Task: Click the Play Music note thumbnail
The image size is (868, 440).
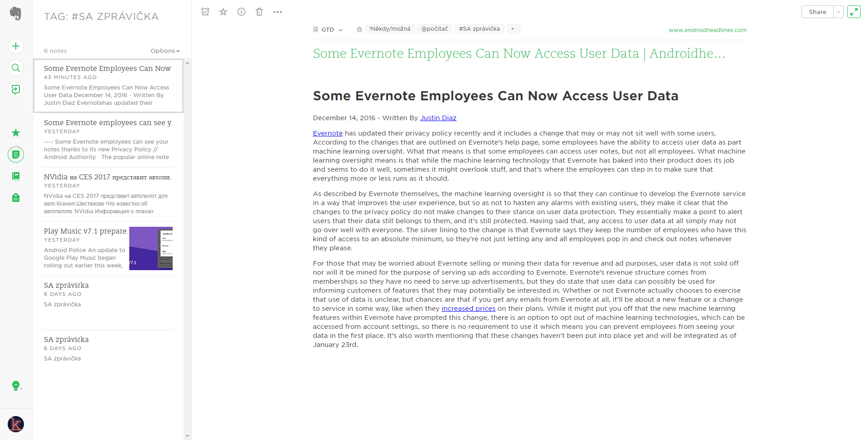Action: (151, 248)
